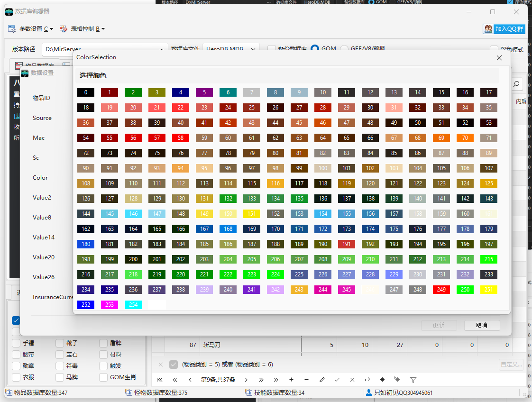Click the 斩马刀 table cell
This screenshot has width=532, height=402.
tap(250, 345)
